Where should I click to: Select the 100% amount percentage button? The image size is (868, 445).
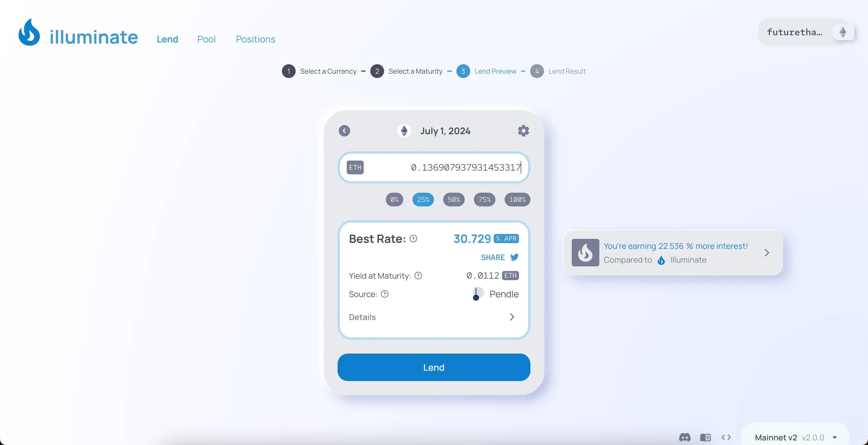pos(517,199)
